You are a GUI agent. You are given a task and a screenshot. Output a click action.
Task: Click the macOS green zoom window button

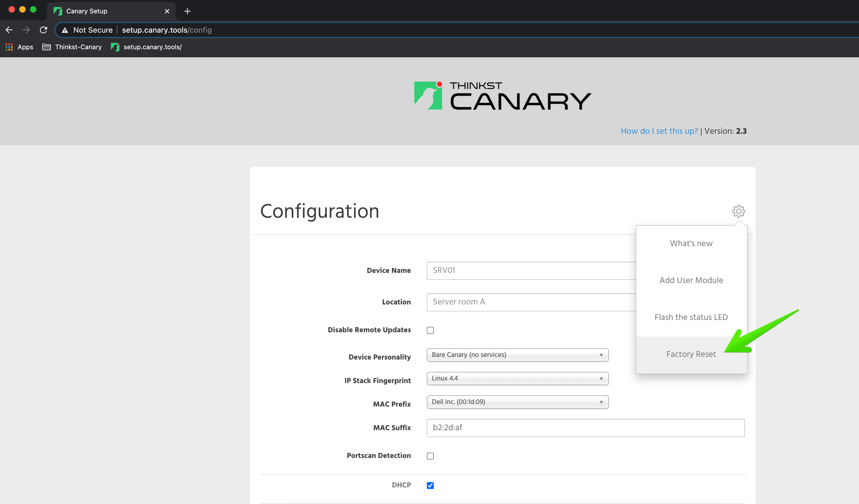[x=33, y=10]
